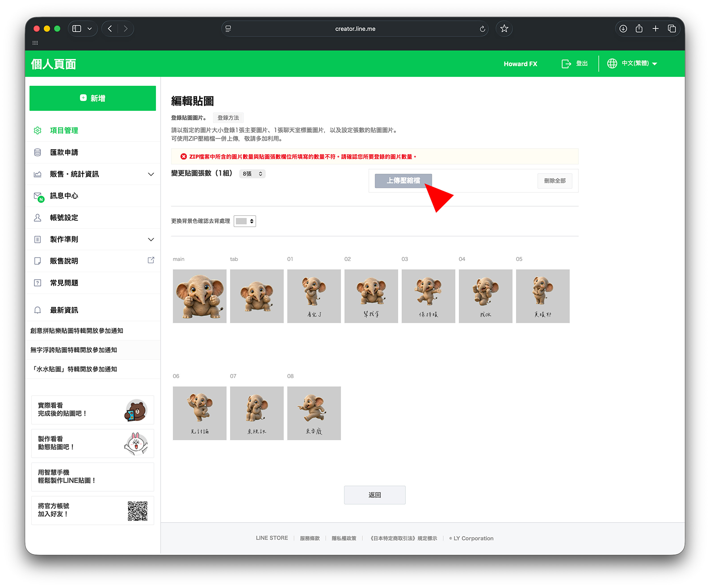The image size is (710, 588).
Task: Open the sidebar options dropdown arrow
Action: click(x=89, y=29)
